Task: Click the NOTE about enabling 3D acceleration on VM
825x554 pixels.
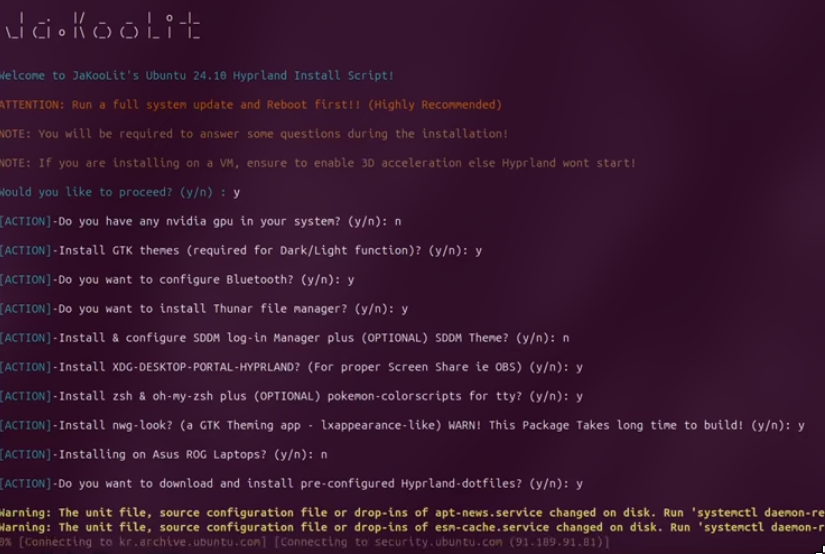Action: [318, 163]
